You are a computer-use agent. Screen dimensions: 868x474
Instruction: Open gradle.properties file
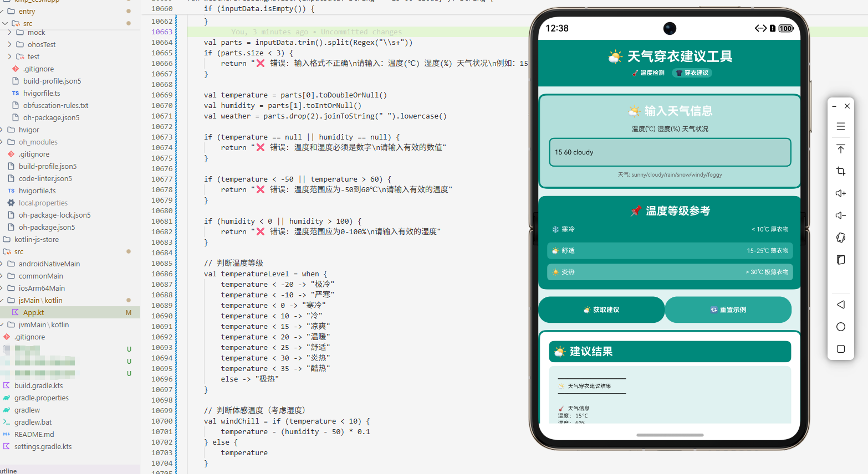pyautogui.click(x=42, y=398)
